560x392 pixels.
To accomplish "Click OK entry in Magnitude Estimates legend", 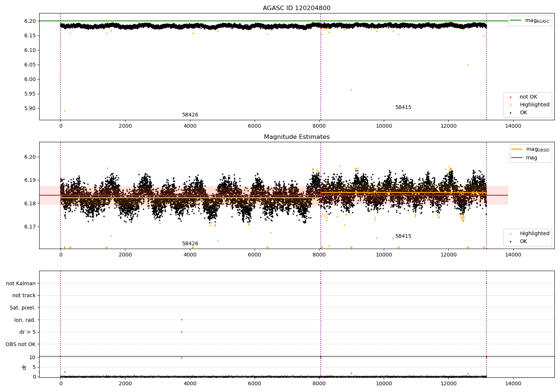I will pyautogui.click(x=523, y=242).
